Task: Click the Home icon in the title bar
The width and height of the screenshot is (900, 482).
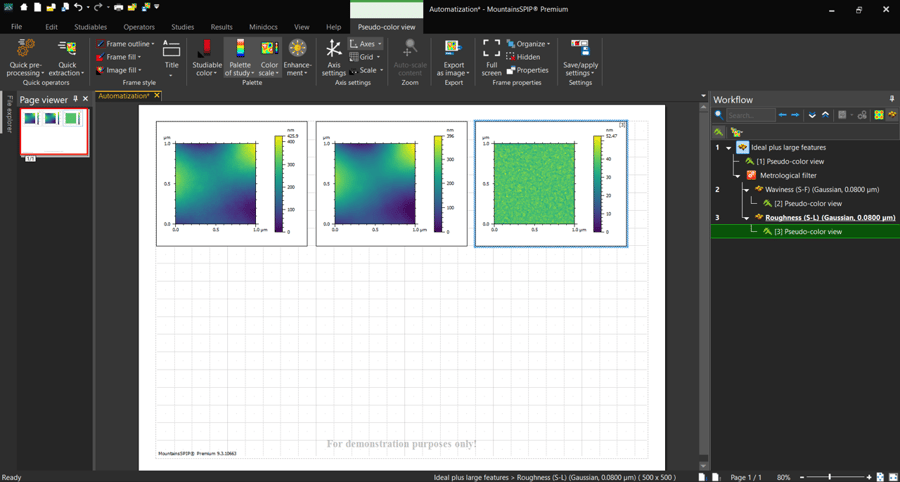Action: click(23, 8)
